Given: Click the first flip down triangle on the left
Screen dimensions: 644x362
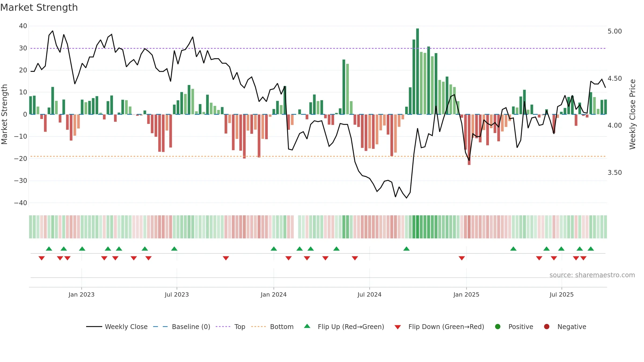Looking at the screenshot, I should (42, 258).
